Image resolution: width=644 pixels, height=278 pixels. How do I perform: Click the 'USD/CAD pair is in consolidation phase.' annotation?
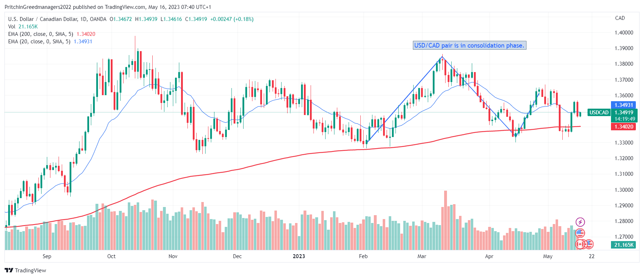[469, 45]
